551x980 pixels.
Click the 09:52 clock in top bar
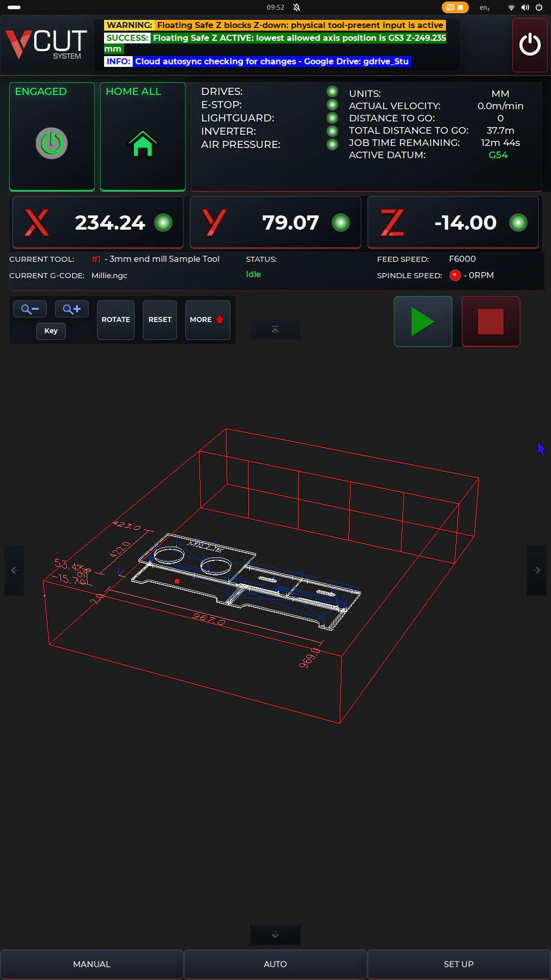tap(275, 7)
